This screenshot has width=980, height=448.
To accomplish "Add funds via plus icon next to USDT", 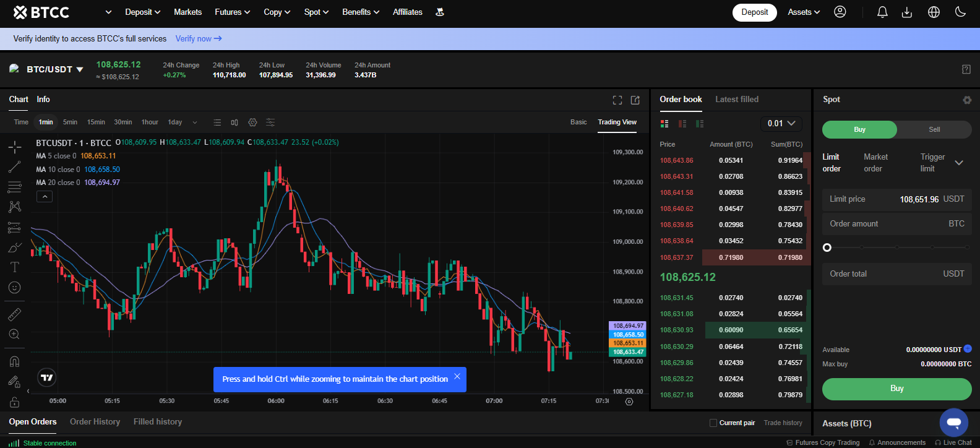I will tap(968, 348).
